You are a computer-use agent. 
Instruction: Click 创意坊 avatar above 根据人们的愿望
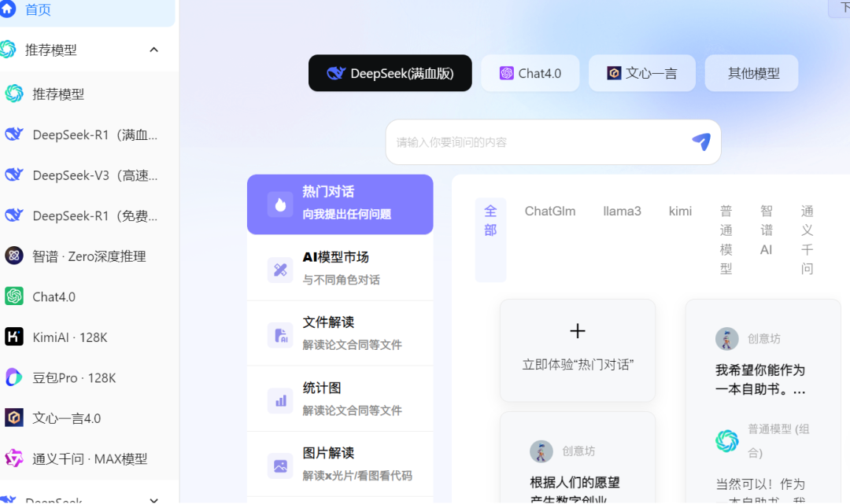point(541,451)
